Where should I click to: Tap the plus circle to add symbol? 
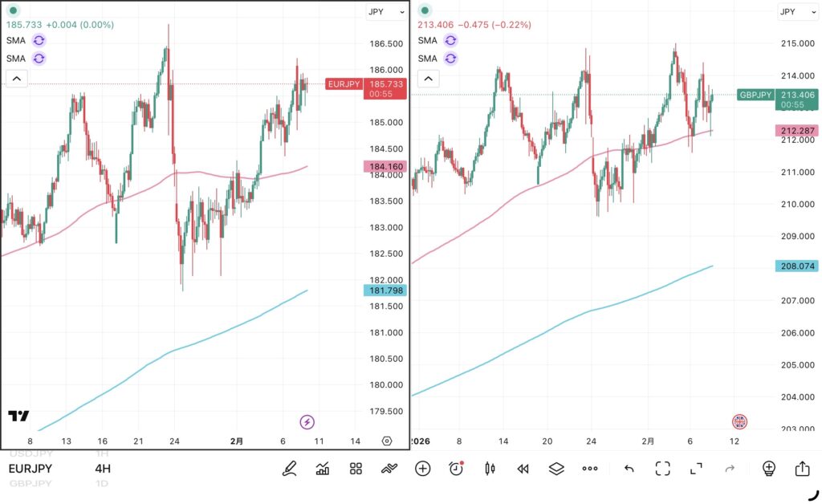coord(422,469)
